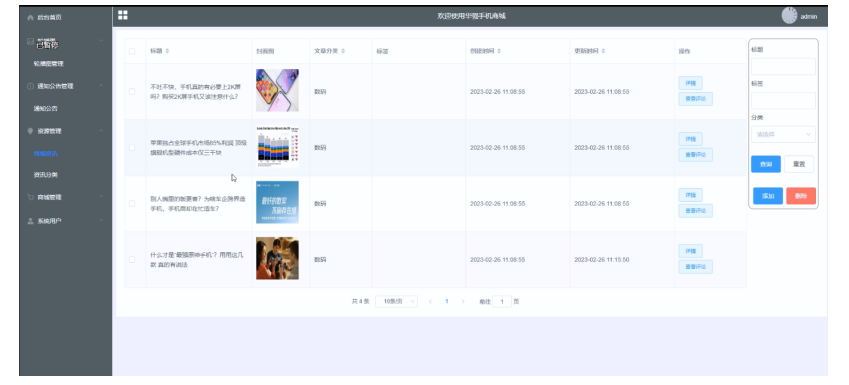The width and height of the screenshot is (849, 385).
Task: Collapse the 通知公告管理 group chevron
Action: [x=101, y=86]
